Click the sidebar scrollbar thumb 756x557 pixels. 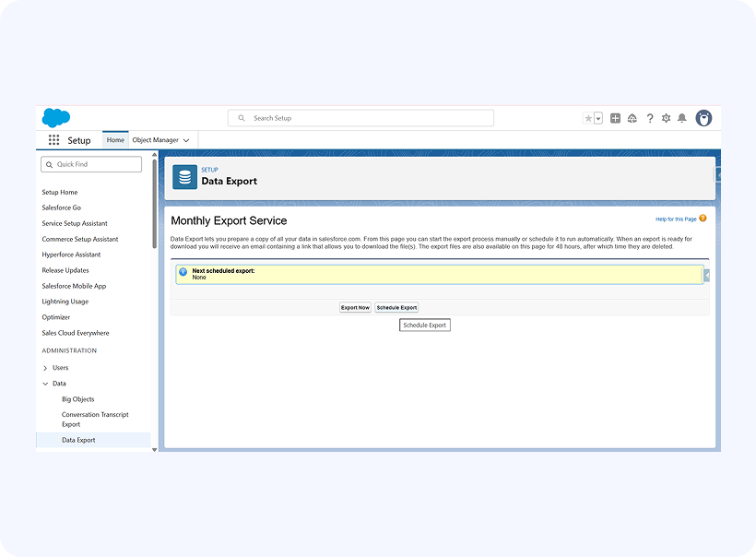click(155, 204)
